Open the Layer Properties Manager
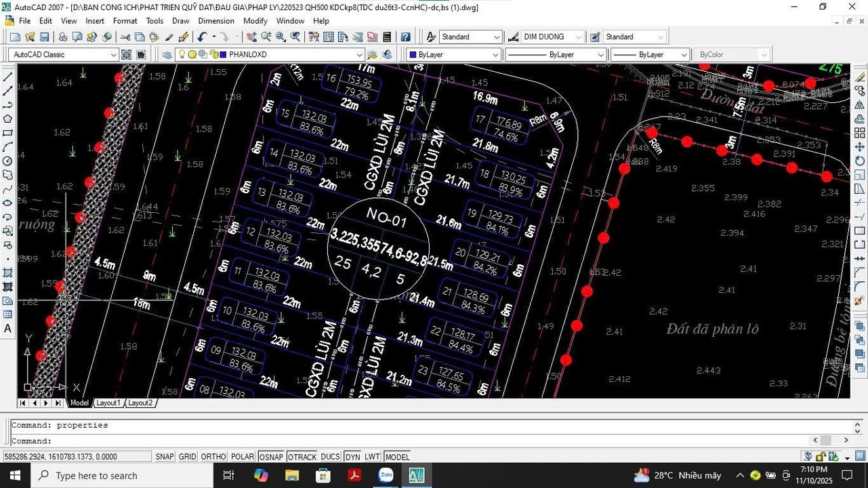Screen dimensions: 868x488 [x=167, y=54]
